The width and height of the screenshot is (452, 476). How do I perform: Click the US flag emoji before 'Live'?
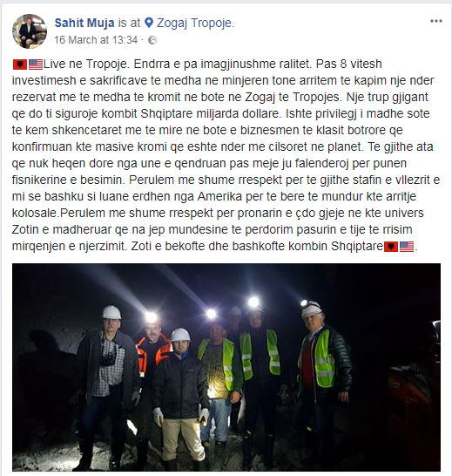36,65
